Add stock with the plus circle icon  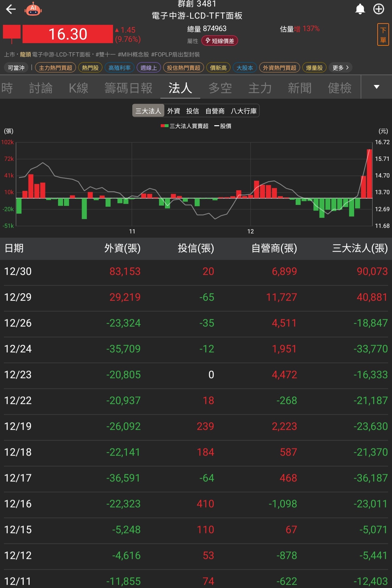click(x=379, y=9)
